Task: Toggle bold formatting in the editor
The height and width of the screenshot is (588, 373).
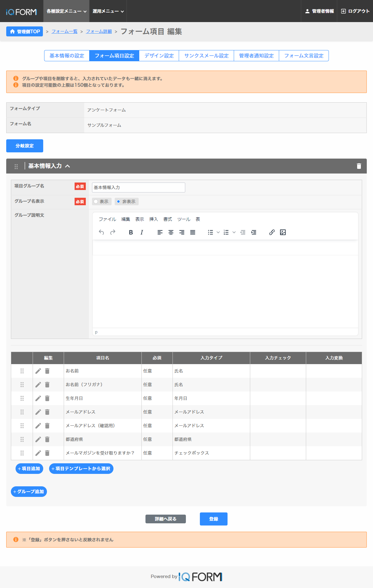Action: coord(131,232)
